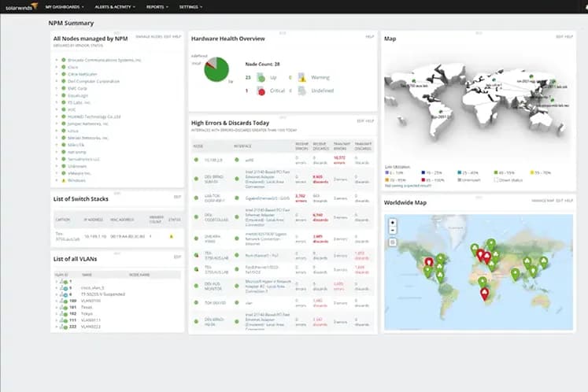Click switch stack IP address 10.199.1.10
The image size is (588, 392).
click(x=95, y=237)
